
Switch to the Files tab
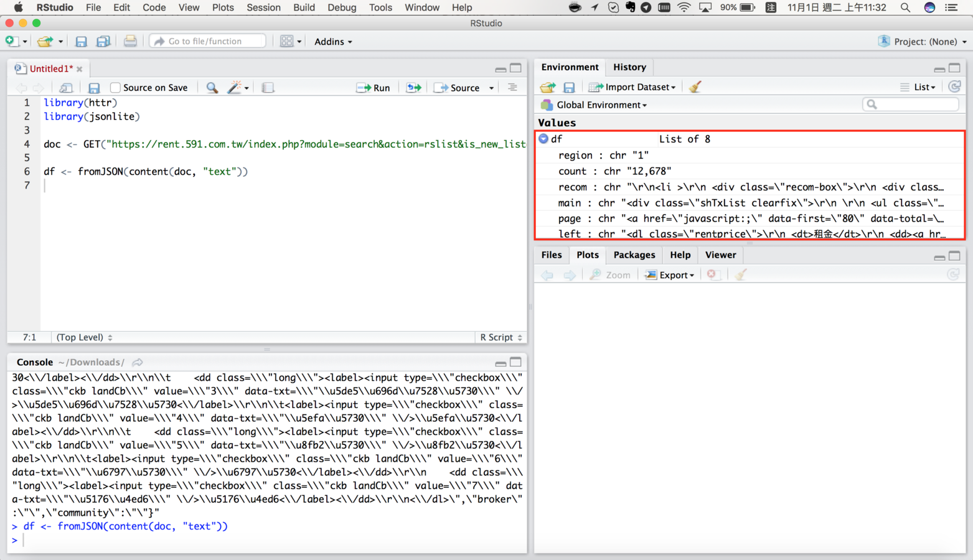[551, 255]
